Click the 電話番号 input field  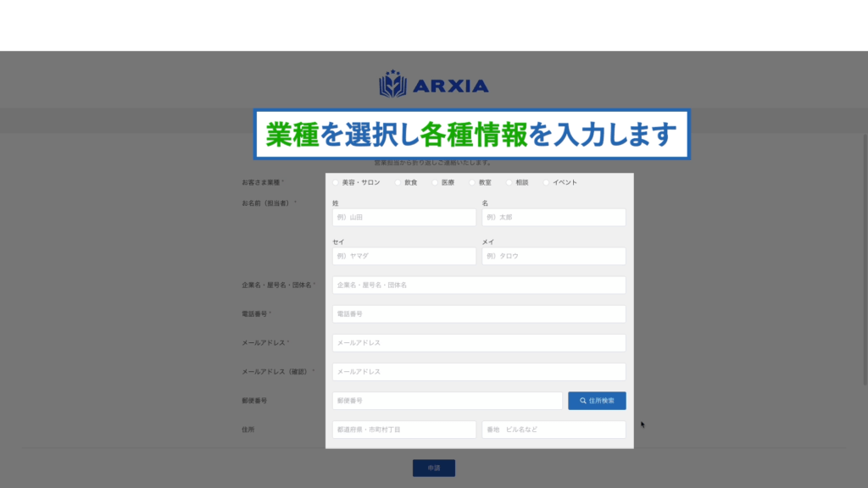[x=479, y=313]
